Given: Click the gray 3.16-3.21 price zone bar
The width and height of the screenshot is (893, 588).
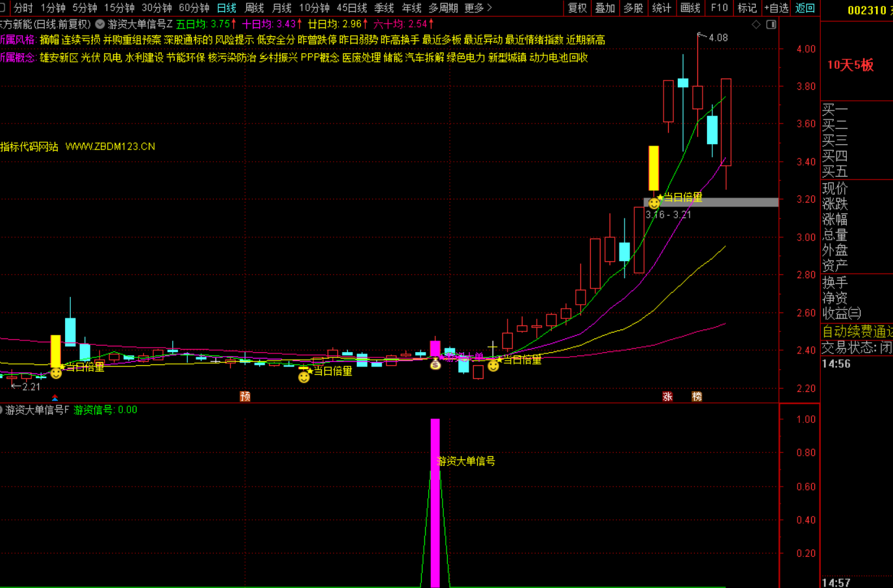Looking at the screenshot, I should 715,203.
